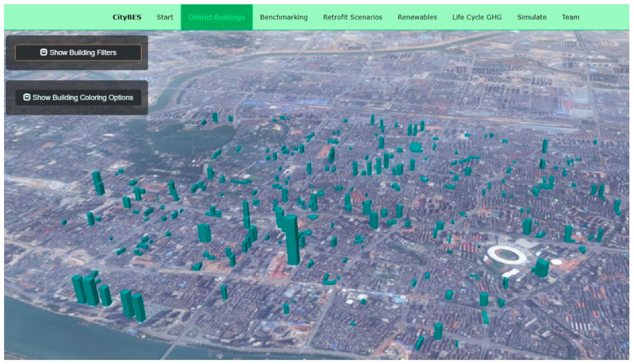The image size is (634, 364).
Task: Open the Benchmarking menu item
Action: pos(284,17)
